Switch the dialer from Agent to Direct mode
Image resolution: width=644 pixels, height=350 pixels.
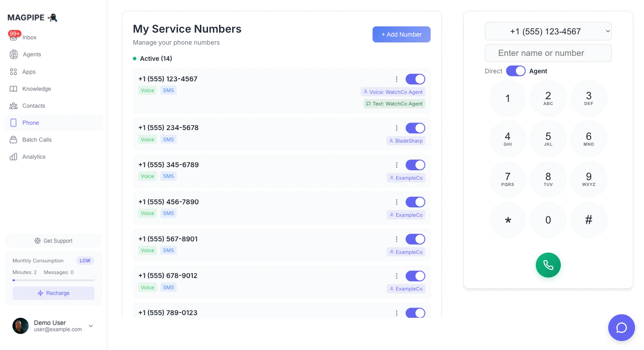(516, 71)
